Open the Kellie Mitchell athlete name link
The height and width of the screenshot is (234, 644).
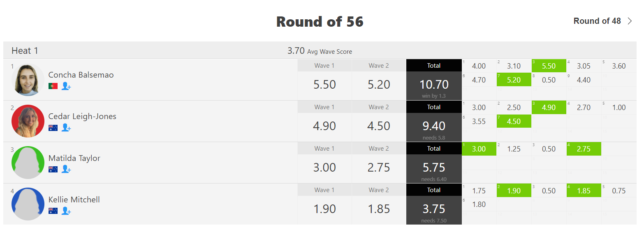click(x=74, y=200)
